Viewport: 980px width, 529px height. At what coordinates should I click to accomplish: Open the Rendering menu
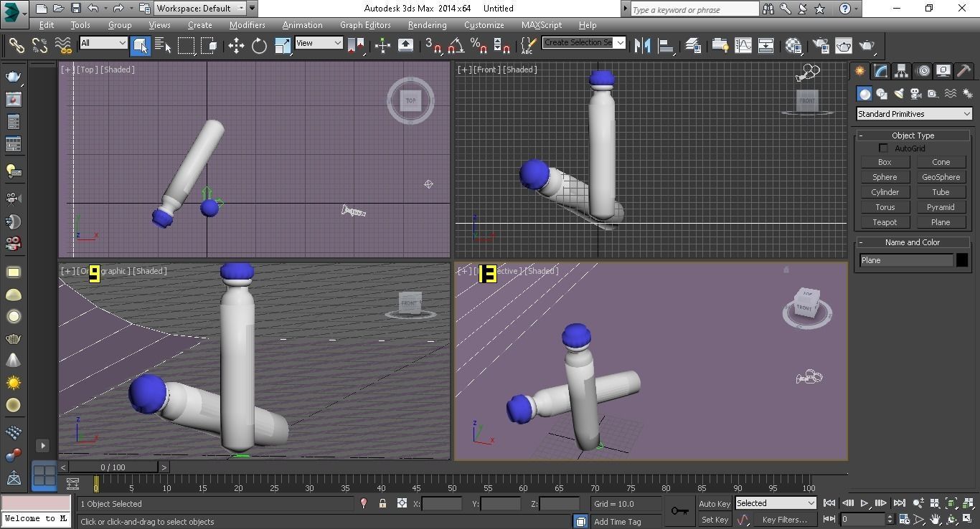click(428, 25)
